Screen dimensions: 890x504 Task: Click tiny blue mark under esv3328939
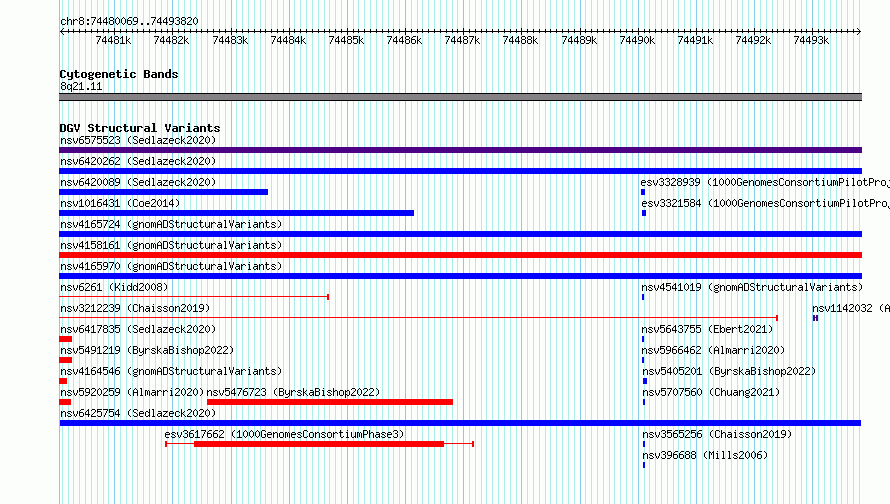(x=643, y=192)
